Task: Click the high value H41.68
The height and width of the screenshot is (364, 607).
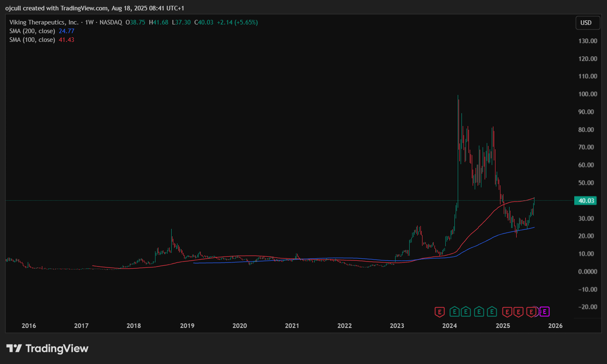Action: (x=159, y=22)
